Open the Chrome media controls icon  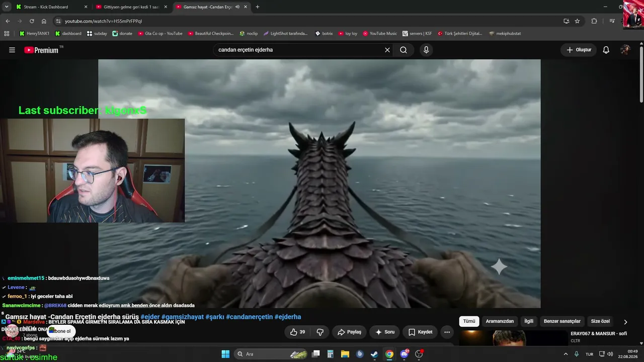[612, 21]
